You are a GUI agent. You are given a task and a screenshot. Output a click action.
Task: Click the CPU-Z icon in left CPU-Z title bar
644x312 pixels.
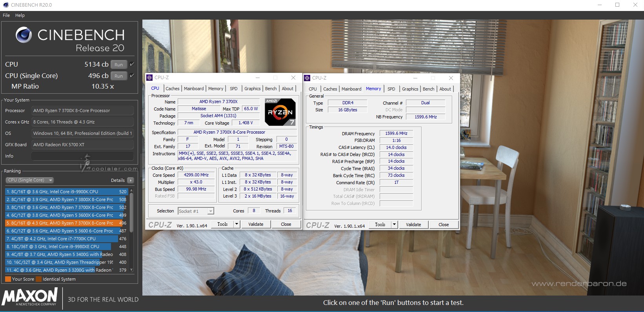(149, 78)
